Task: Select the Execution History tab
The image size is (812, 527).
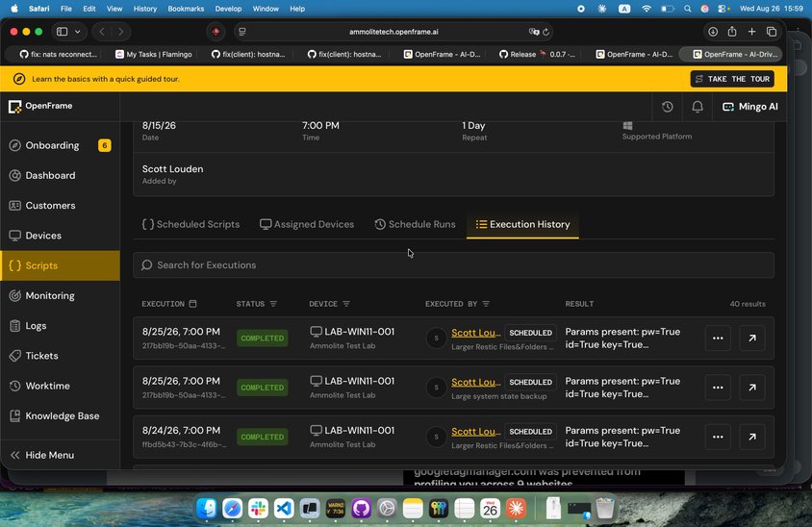Action: (x=522, y=224)
